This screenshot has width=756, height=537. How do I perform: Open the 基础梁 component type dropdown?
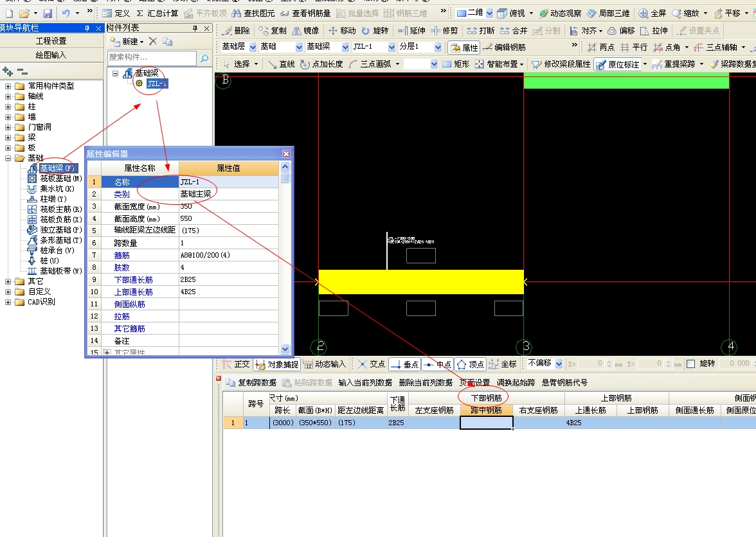345,47
